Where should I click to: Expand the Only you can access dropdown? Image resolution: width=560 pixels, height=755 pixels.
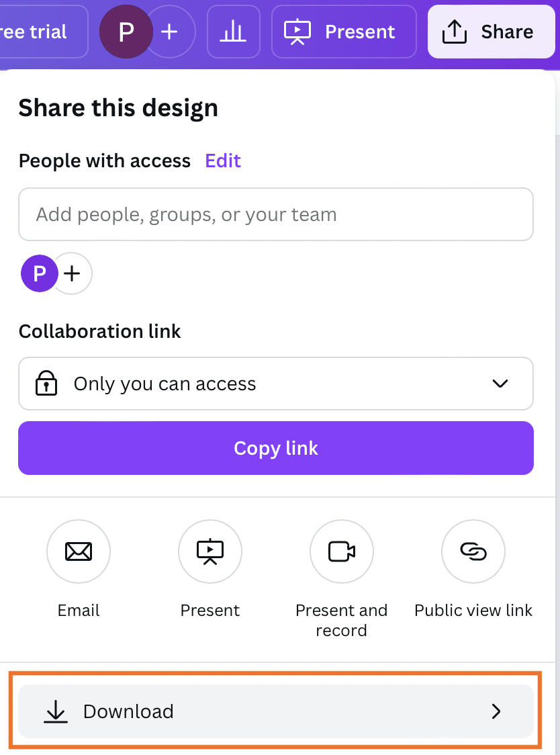pos(276,384)
